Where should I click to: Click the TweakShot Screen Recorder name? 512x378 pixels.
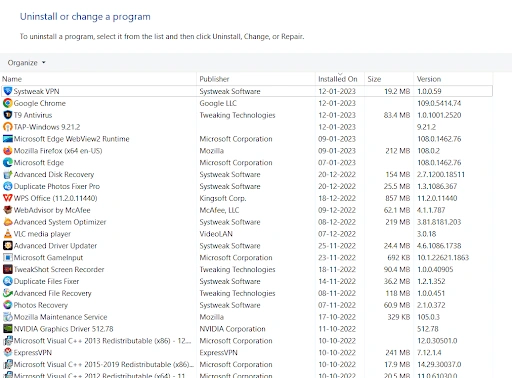point(59,270)
